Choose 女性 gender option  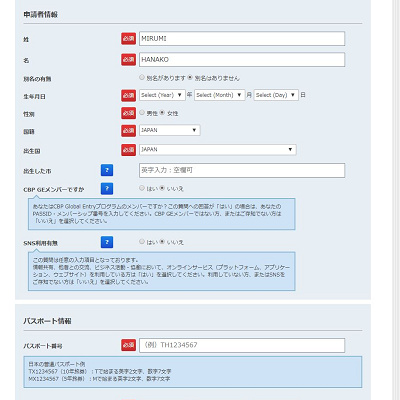pos(162,113)
